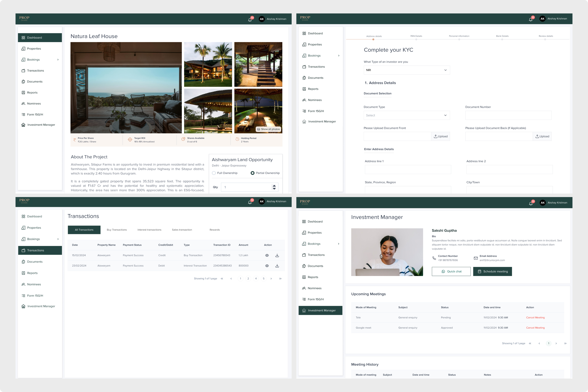Cancel the Google meet meeting

coord(535,328)
